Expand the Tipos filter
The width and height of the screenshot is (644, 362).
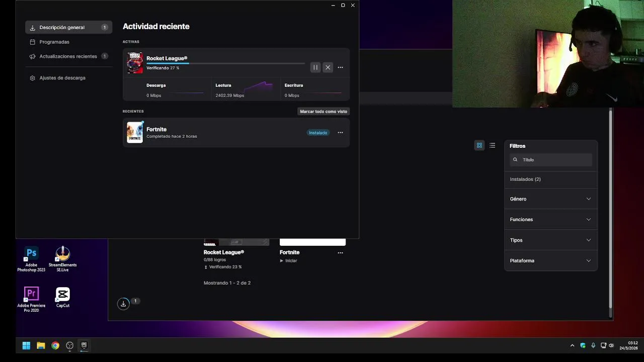551,240
